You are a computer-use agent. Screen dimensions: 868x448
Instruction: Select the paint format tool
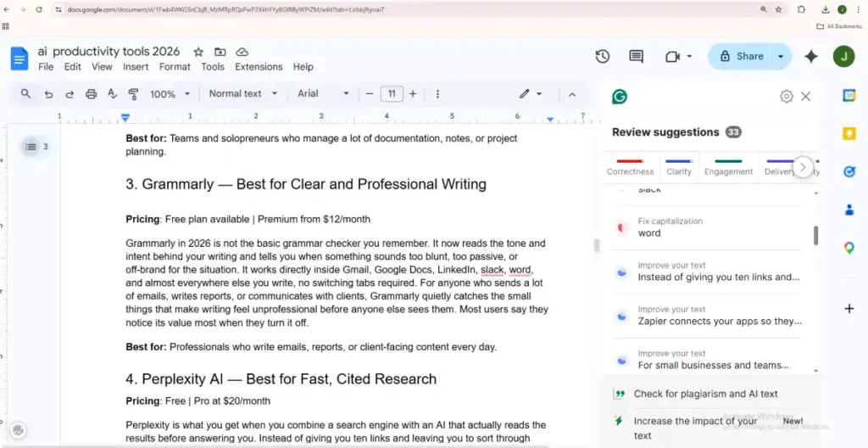[133, 94]
